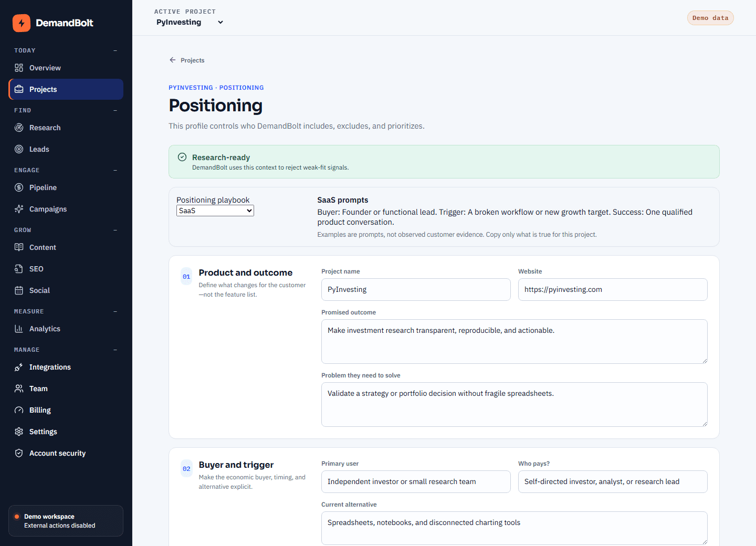Click the Account security shield icon
The height and width of the screenshot is (546, 756).
tap(19, 453)
